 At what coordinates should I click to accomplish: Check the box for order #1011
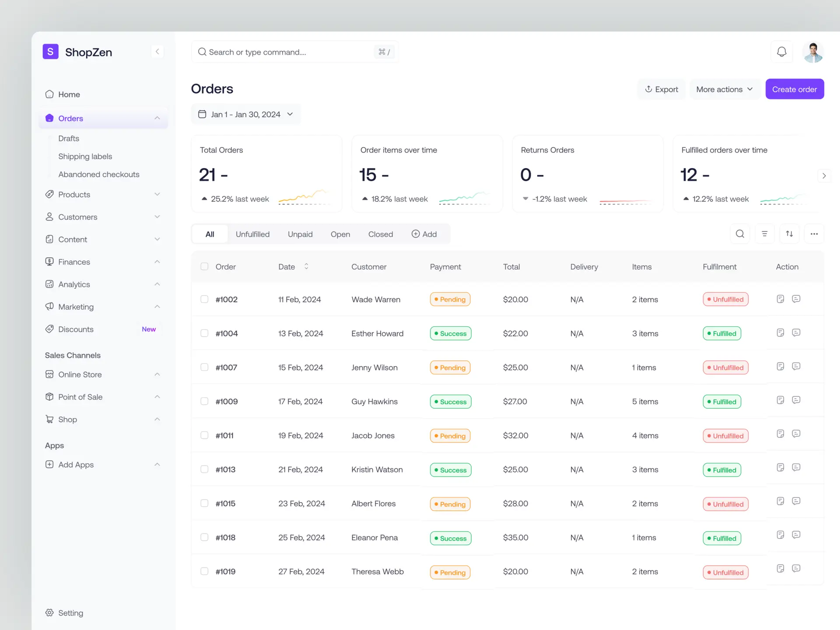pyautogui.click(x=204, y=435)
